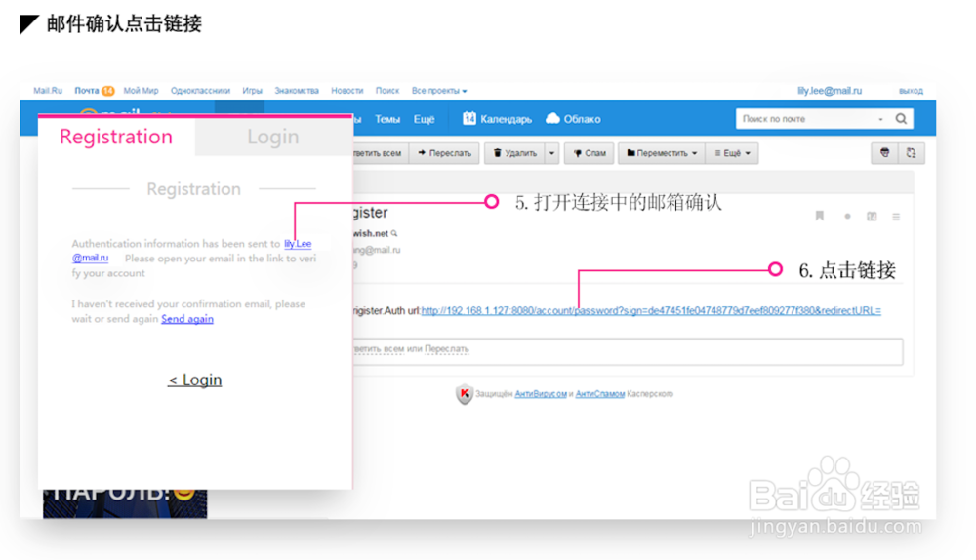This screenshot has height=560, width=976.
Task: Open Темы in the blue mail header
Action: point(387,119)
